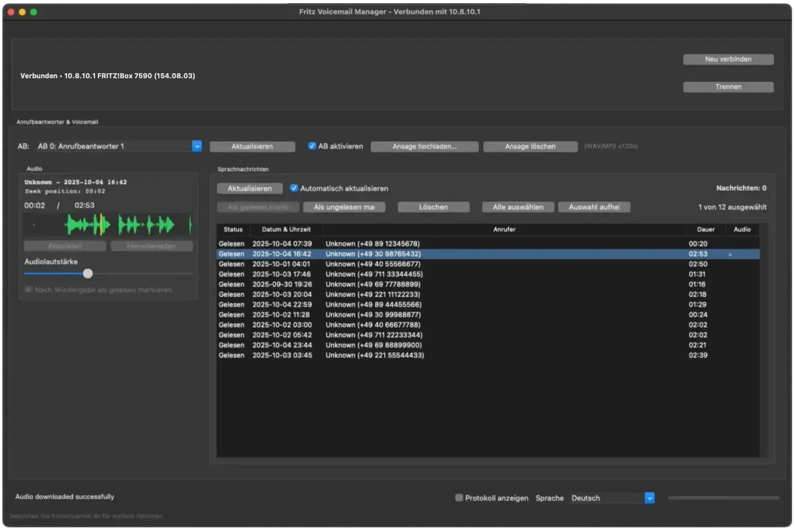Click the audio indicator icon in the selected row
Screen dimensions: 795x532
point(730,254)
